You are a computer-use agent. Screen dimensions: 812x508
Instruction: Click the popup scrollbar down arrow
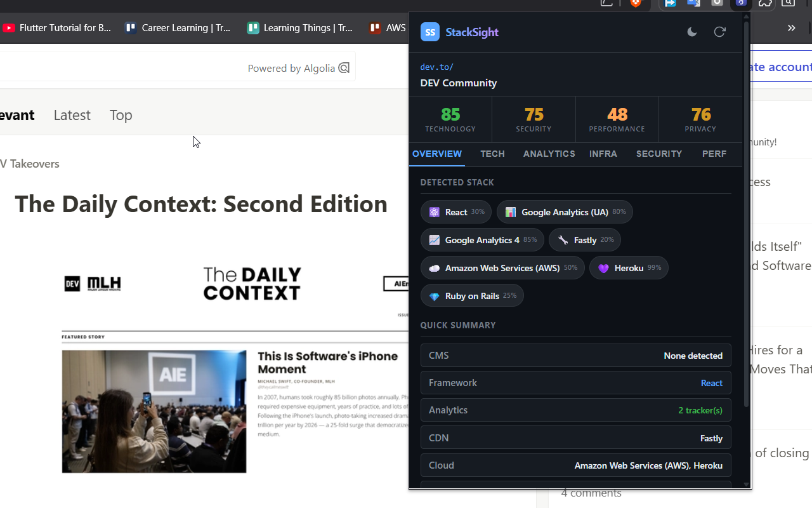point(747,485)
